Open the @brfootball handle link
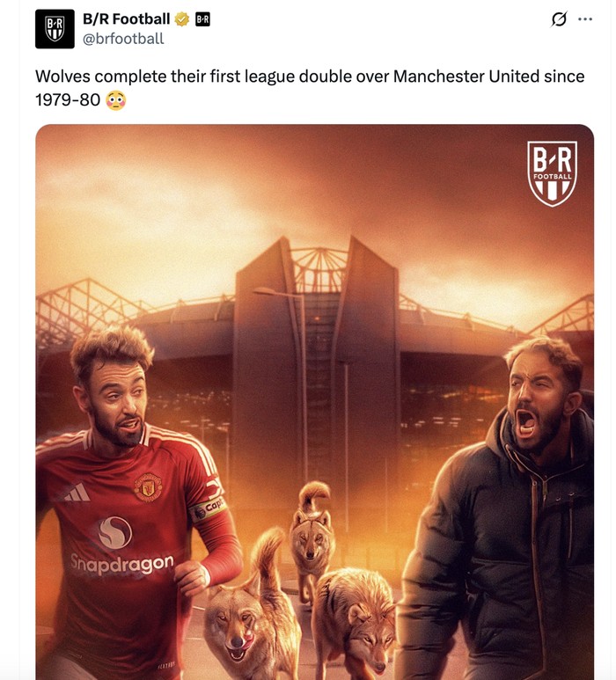616x680 pixels. (x=123, y=39)
